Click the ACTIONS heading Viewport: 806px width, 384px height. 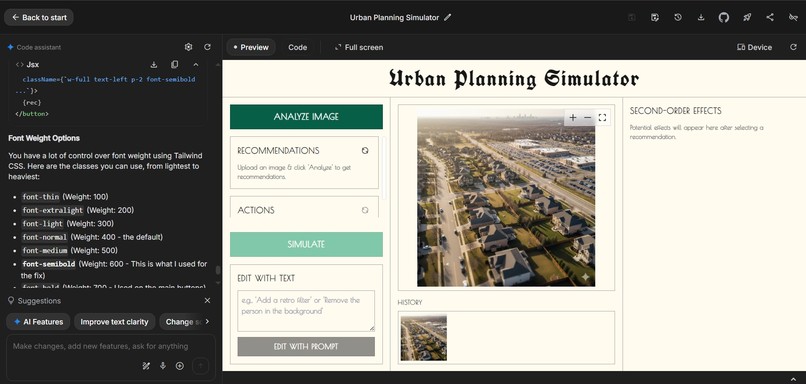pos(256,210)
